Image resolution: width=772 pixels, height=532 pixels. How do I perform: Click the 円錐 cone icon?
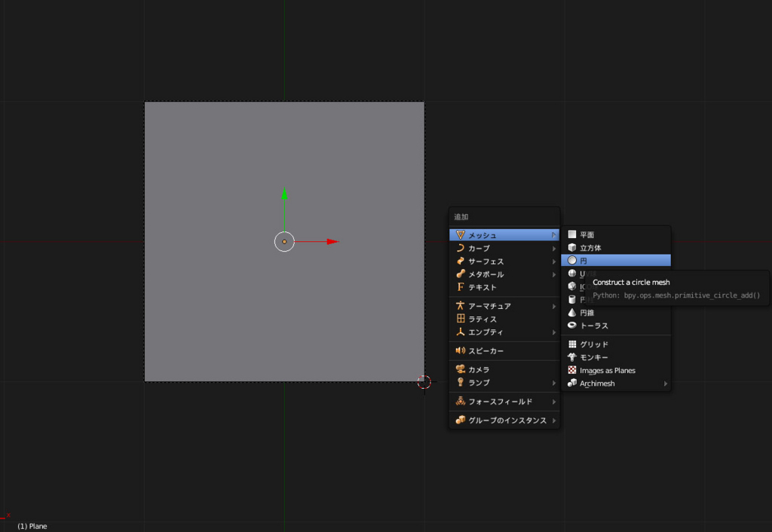[572, 312]
